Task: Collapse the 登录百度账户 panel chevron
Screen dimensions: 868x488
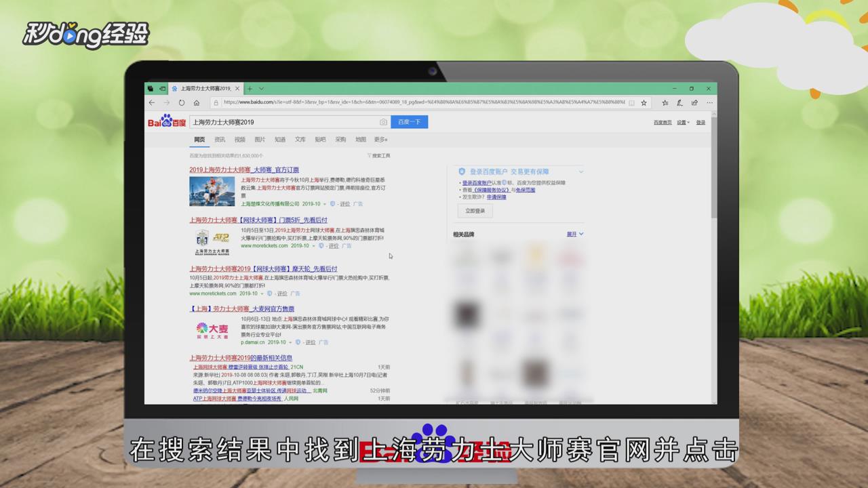Action: [x=580, y=172]
